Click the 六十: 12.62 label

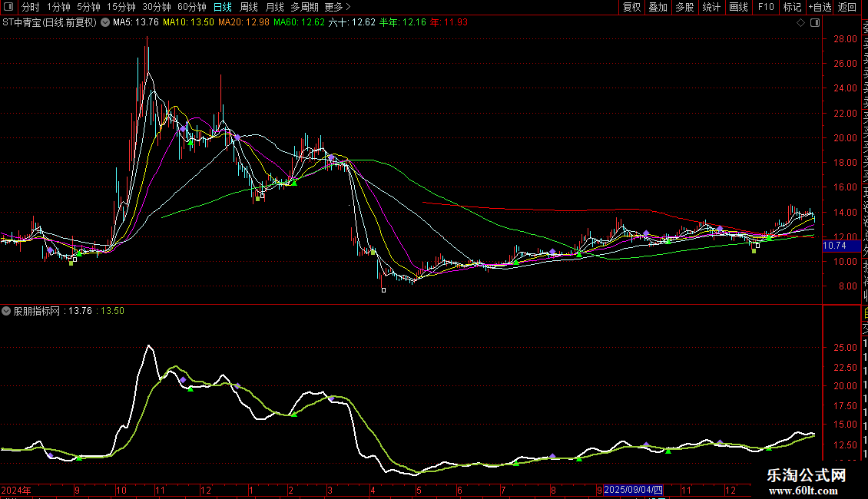(x=352, y=23)
